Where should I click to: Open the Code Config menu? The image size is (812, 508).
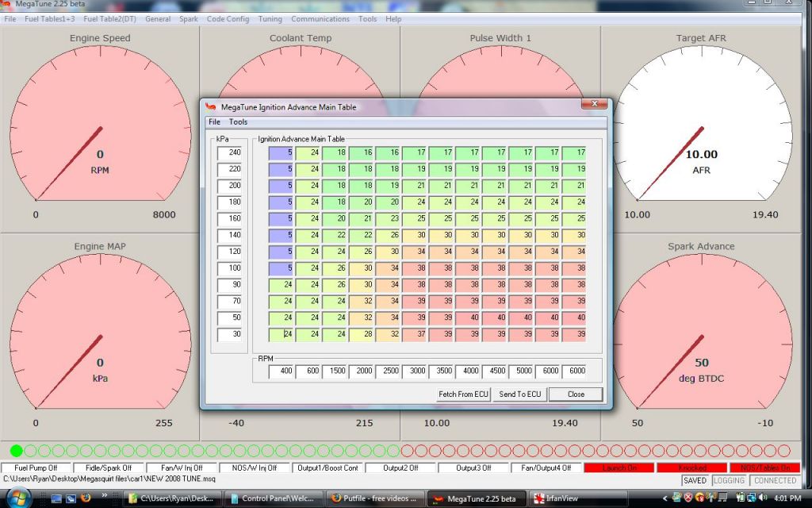tap(228, 19)
